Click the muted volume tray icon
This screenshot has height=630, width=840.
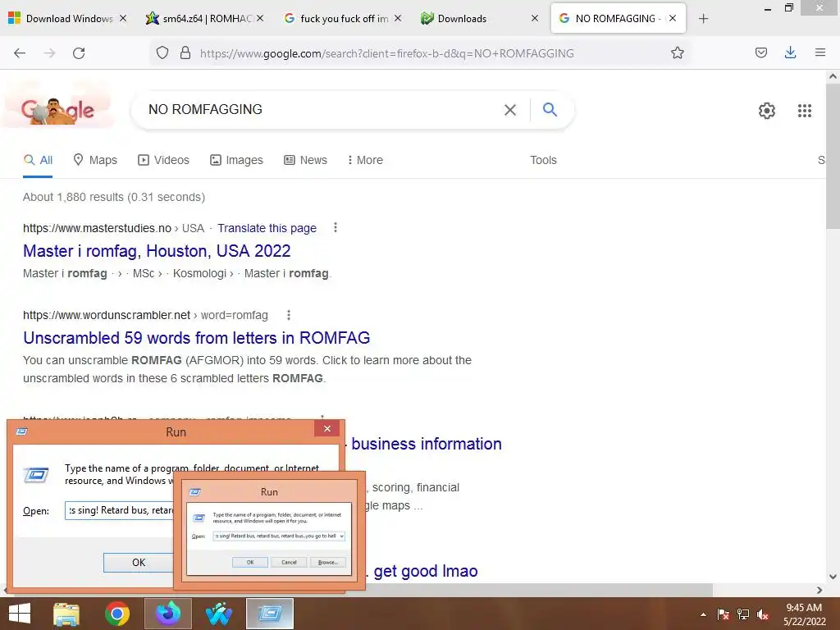point(763,614)
